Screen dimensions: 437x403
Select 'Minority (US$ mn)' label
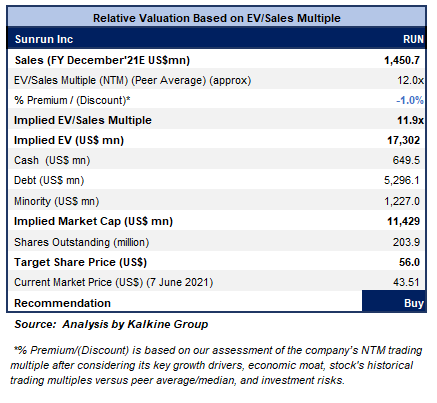pos(56,201)
